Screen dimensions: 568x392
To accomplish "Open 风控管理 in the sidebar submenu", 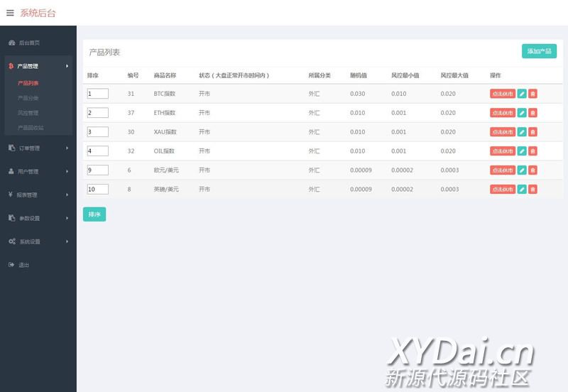I will coord(28,113).
